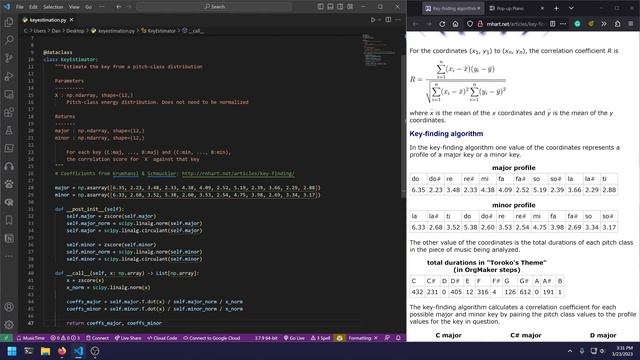Reload the Firefox page

[x=442, y=24]
